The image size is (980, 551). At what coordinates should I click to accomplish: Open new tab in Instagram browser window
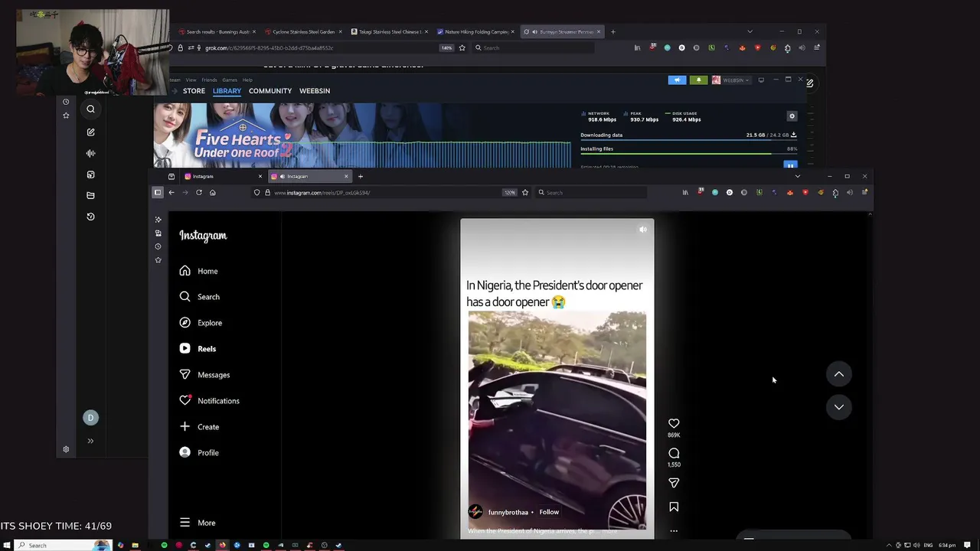pyautogui.click(x=361, y=177)
